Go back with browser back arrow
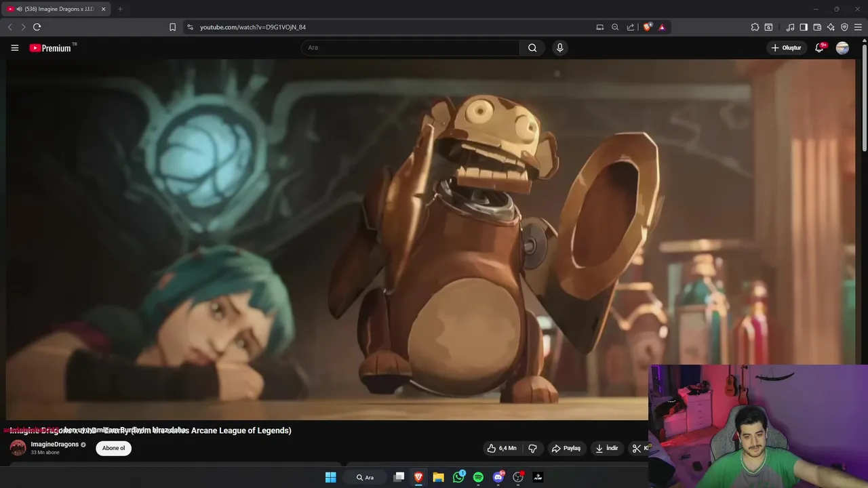868x488 pixels. 9,27
